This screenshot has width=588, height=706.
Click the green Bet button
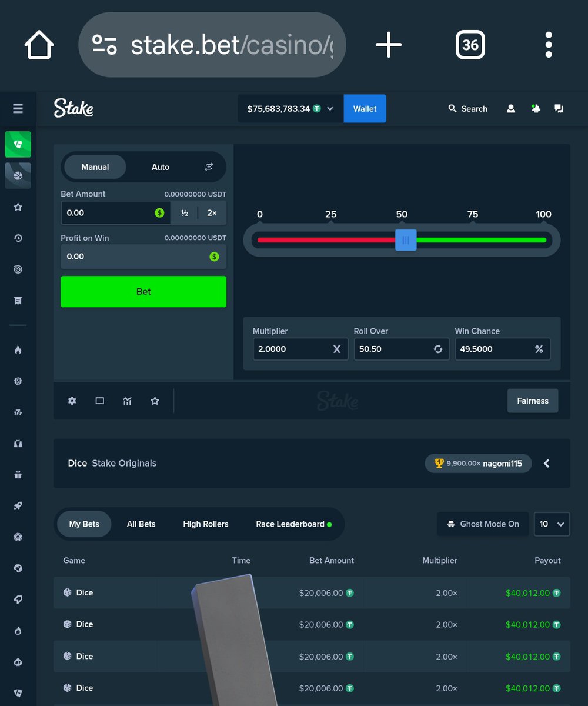[x=143, y=291]
